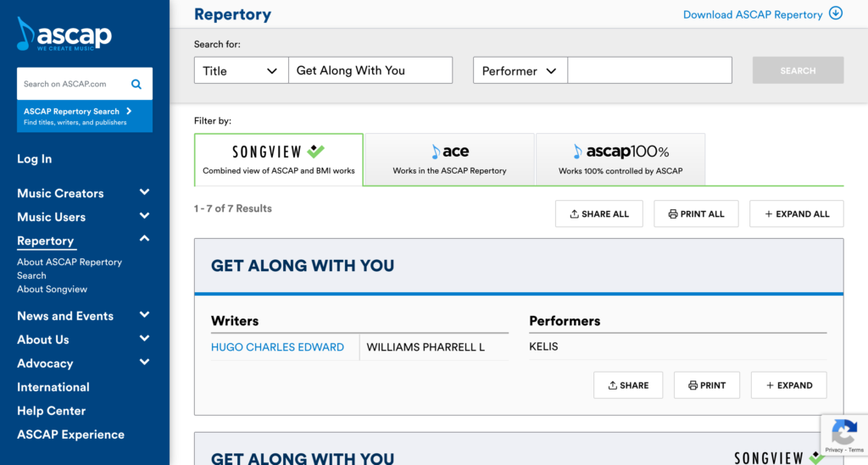Expand the first Get Along With You result
868x465 pixels.
pyautogui.click(x=788, y=385)
